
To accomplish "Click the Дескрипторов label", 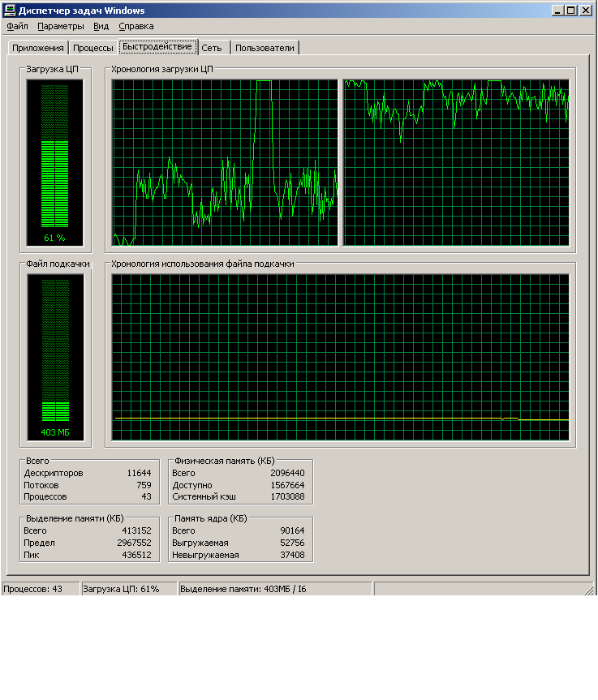I will click(x=54, y=473).
